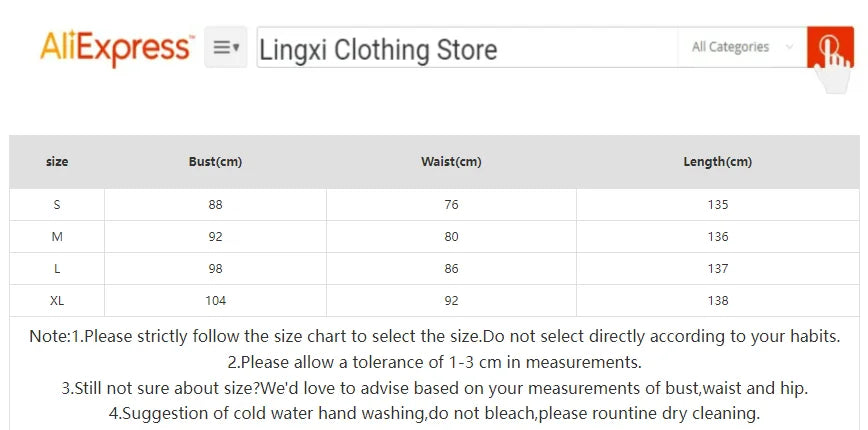Click the Length(cm) column header

[717, 162]
